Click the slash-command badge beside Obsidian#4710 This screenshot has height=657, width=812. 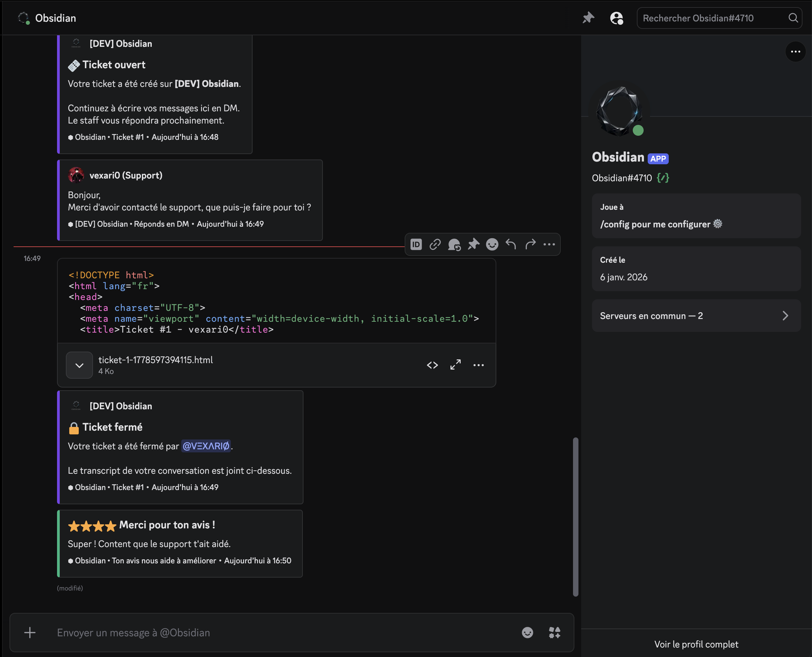click(x=663, y=178)
